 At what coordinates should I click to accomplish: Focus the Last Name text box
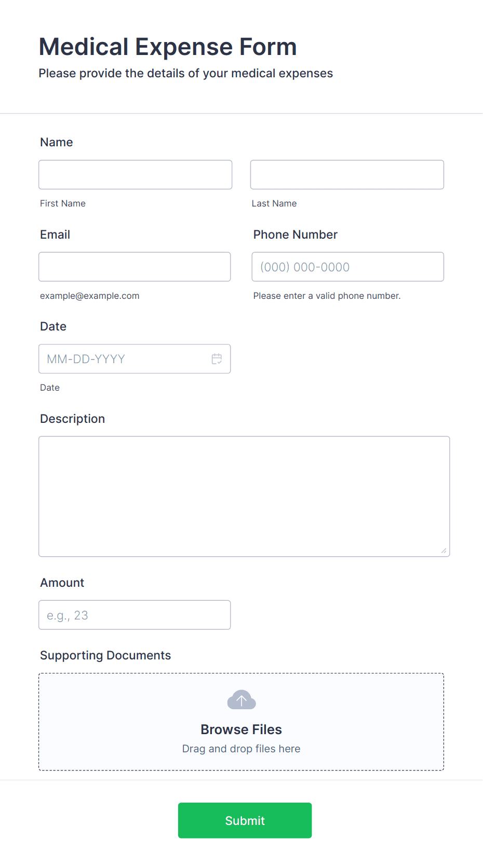point(347,175)
